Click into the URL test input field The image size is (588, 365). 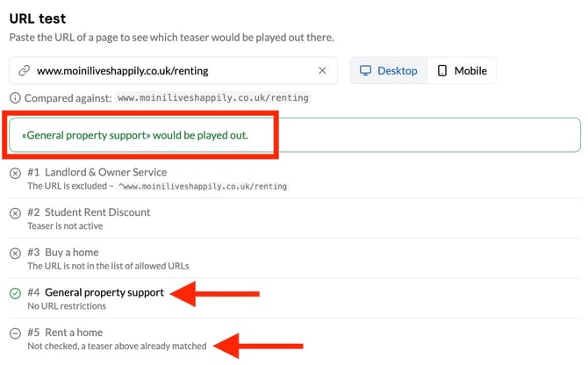point(173,70)
